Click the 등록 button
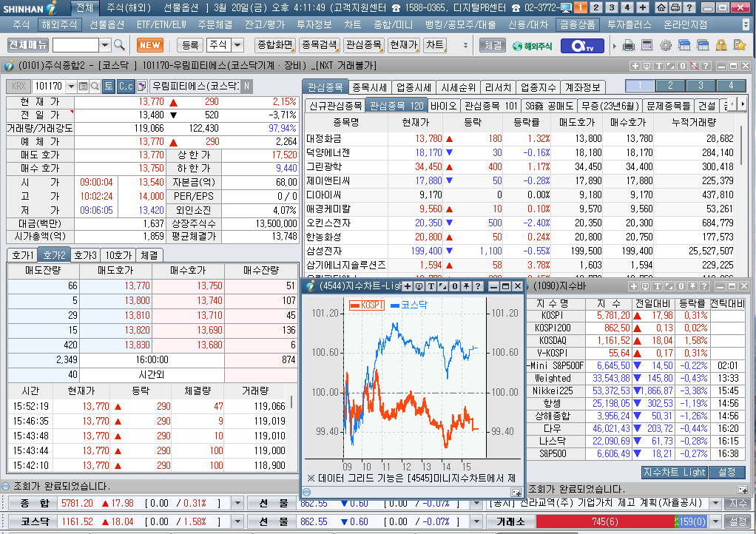756x534 pixels. [x=190, y=45]
